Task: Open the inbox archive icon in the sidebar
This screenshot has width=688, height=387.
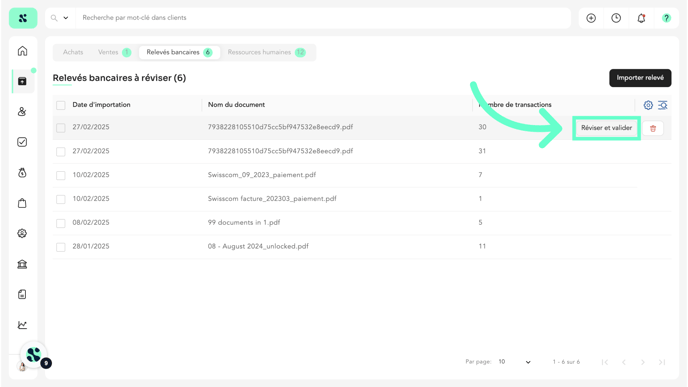Action: (x=22, y=81)
